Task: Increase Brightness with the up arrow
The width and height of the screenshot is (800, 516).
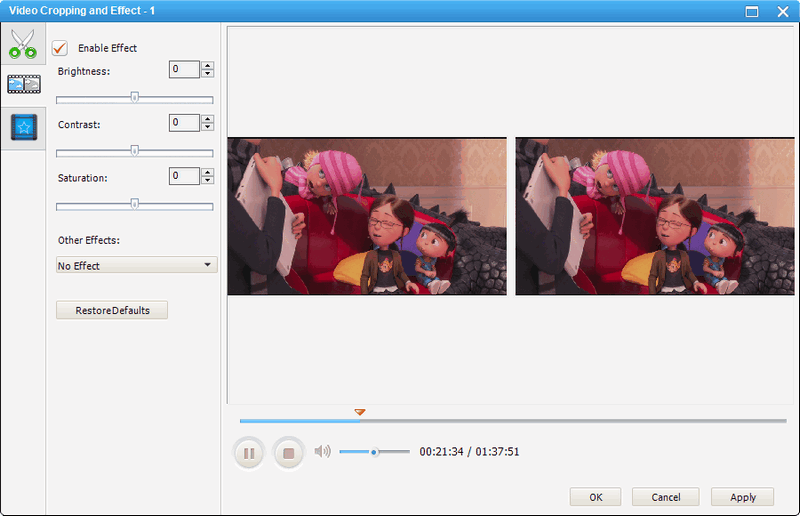Action: pyautogui.click(x=207, y=65)
